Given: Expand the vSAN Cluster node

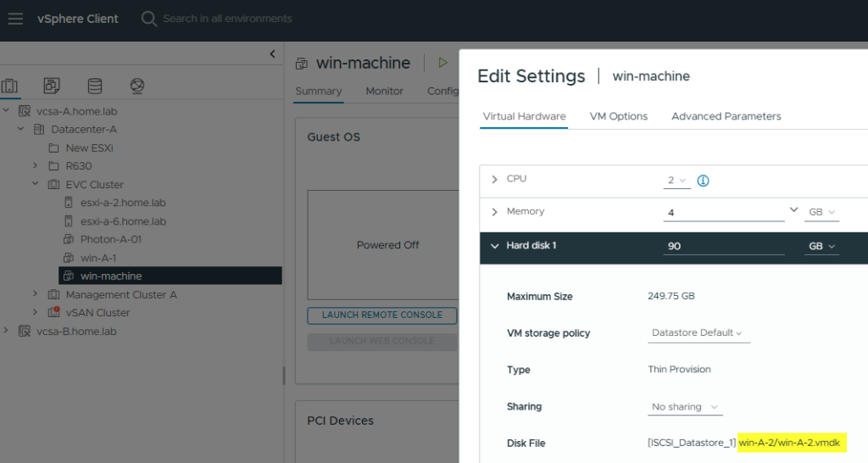Looking at the screenshot, I should 36,312.
